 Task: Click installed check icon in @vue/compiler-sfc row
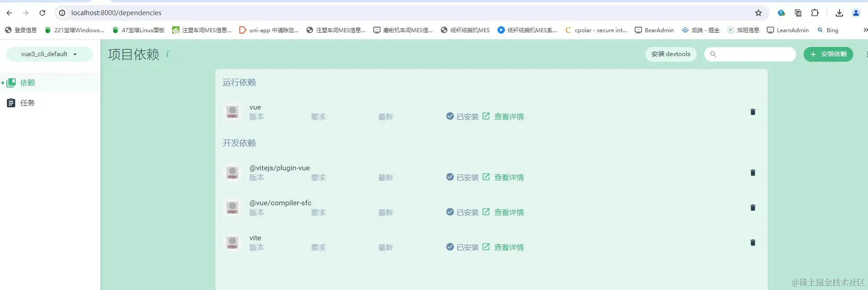pos(450,212)
